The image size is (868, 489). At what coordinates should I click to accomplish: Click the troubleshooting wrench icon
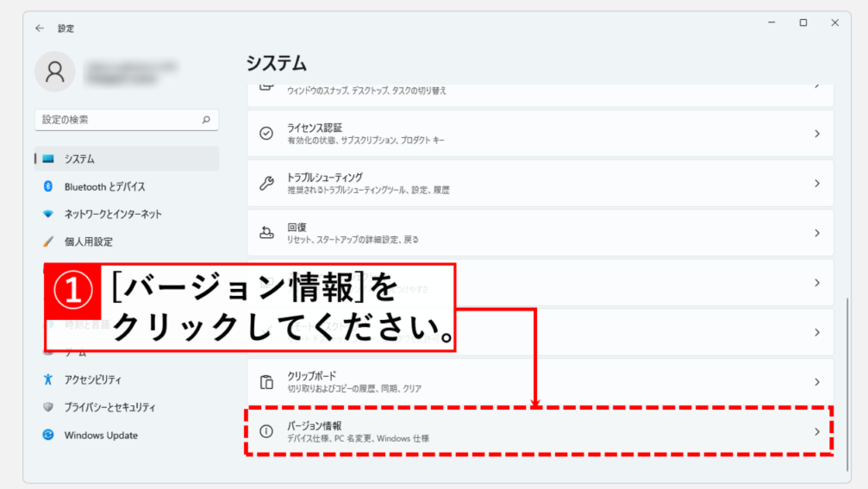[266, 184]
